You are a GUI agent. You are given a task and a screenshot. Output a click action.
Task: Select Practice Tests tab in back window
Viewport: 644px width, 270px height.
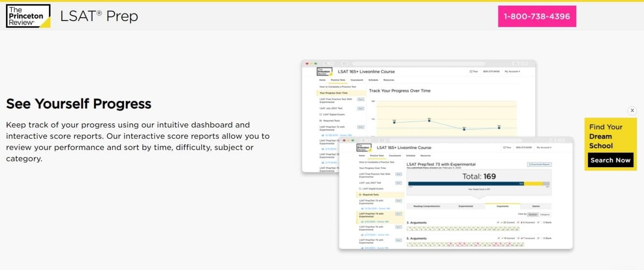pos(338,80)
